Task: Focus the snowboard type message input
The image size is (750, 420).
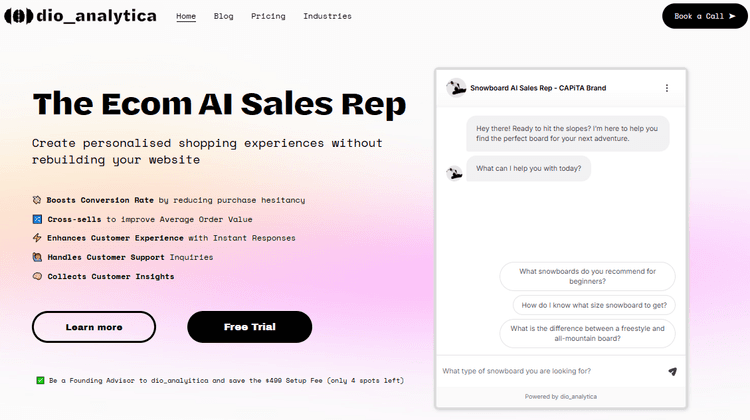Action: [550, 371]
